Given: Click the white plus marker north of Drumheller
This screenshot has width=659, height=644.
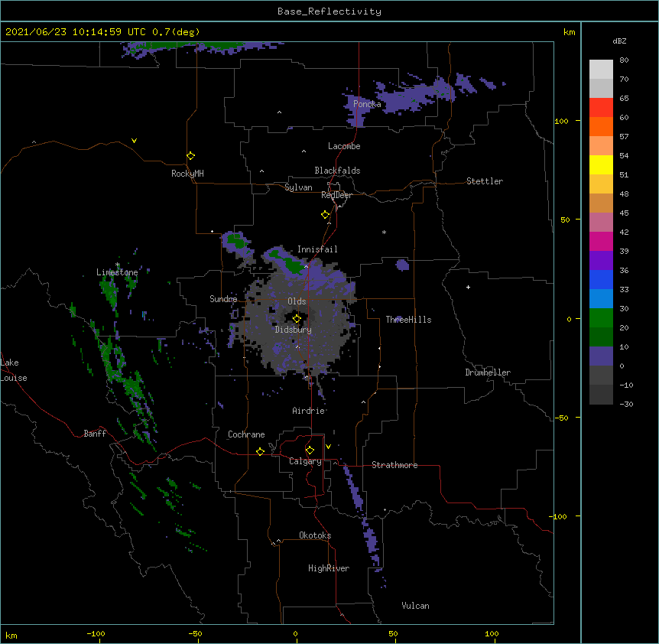Looking at the screenshot, I should tap(468, 287).
